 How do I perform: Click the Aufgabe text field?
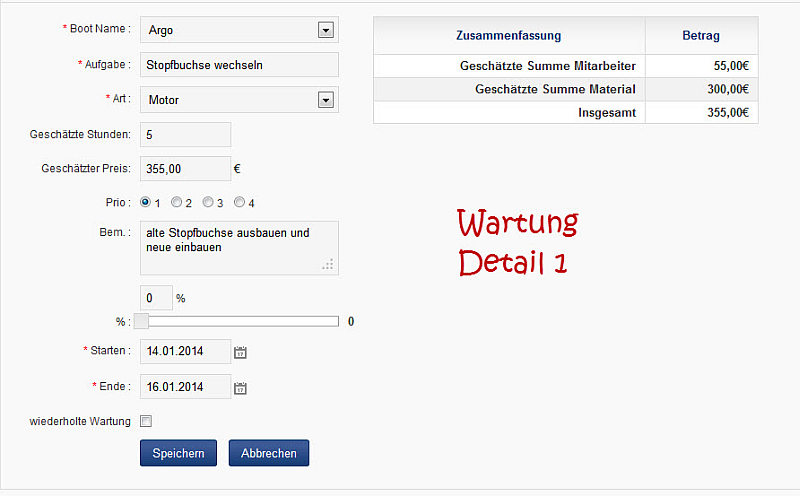tap(239, 65)
